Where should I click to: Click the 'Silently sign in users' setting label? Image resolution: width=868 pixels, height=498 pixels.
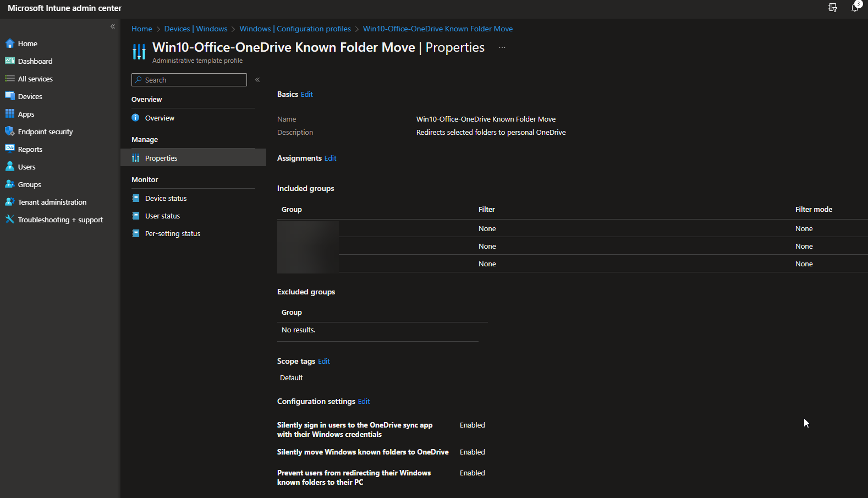point(355,429)
